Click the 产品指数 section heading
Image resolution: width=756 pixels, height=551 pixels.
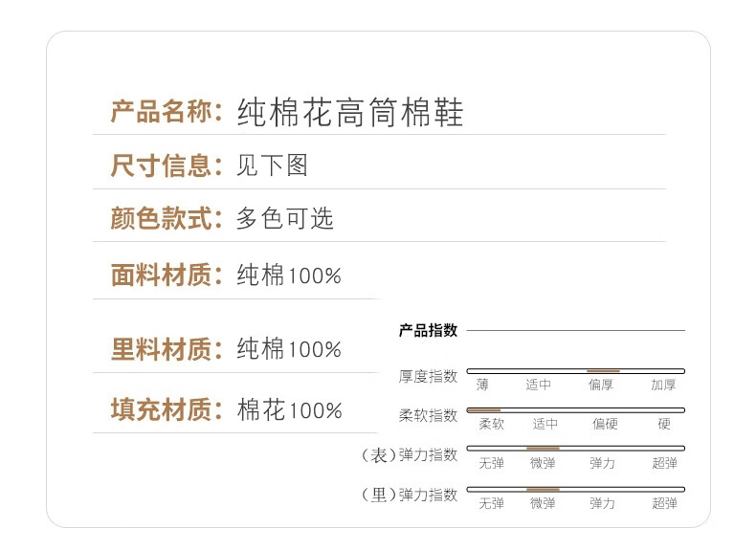[x=428, y=331]
